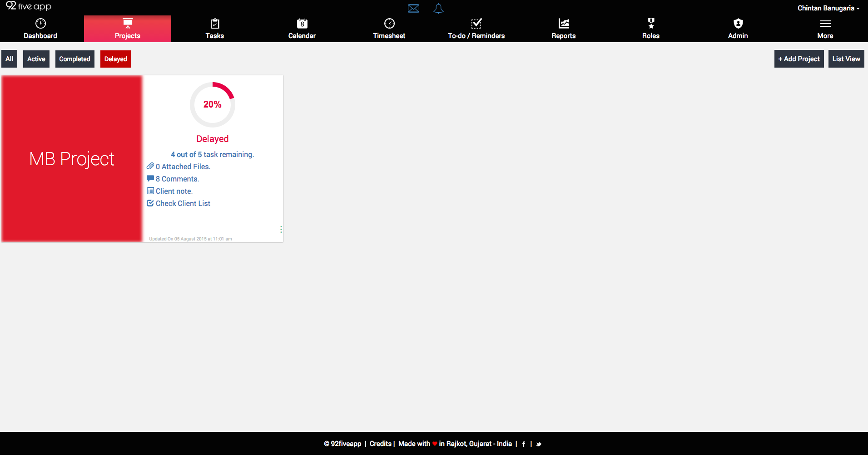Click the Calendar icon
This screenshot has height=456, width=868.
[302, 23]
